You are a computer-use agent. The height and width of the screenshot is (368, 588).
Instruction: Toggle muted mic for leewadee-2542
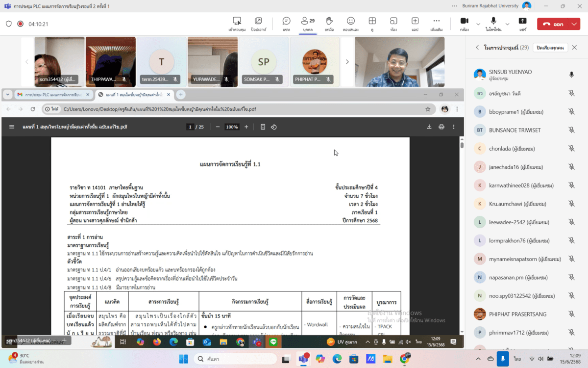[x=571, y=222]
